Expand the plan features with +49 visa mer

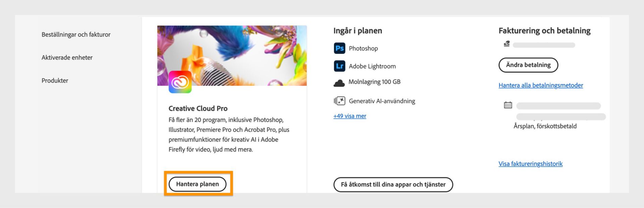click(350, 116)
